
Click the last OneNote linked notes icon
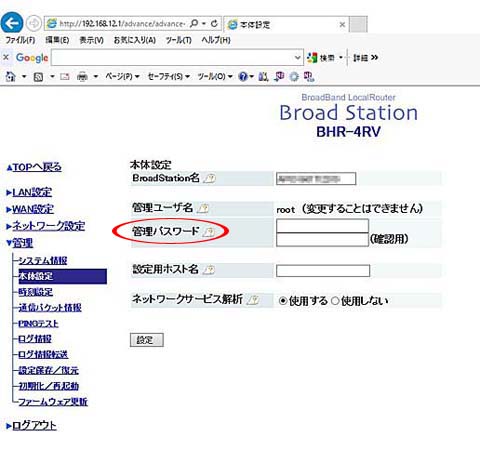[309, 77]
